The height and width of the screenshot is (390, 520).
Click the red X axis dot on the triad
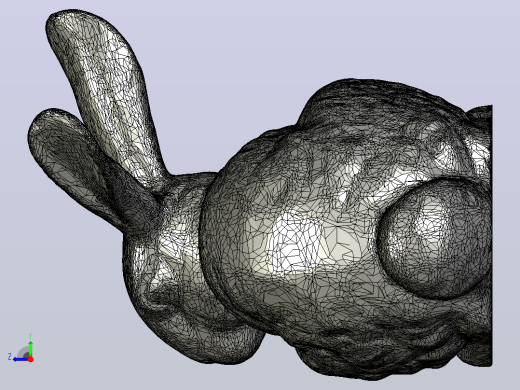(31, 359)
